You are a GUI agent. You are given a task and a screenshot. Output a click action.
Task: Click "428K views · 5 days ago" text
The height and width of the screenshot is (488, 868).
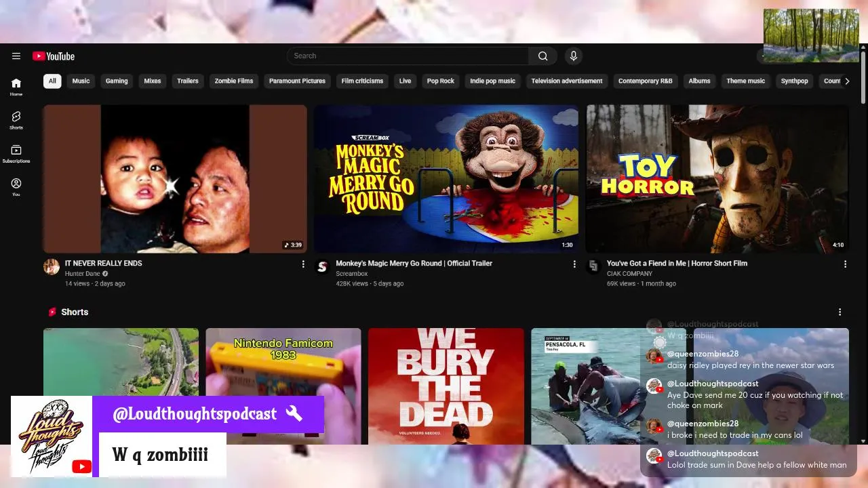click(x=370, y=283)
